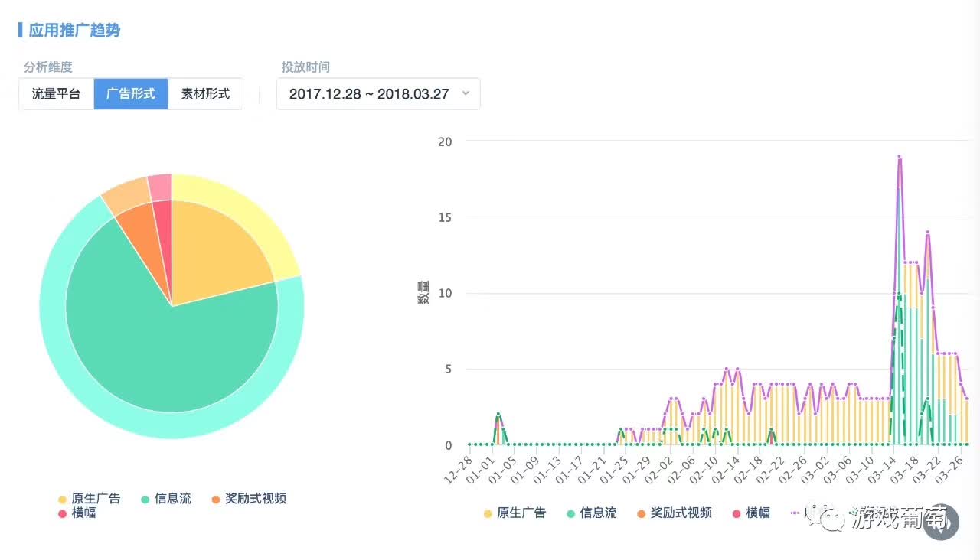Click orange 奖励式视频 dot in line chart legend
Image resolution: width=980 pixels, height=560 pixels.
(641, 513)
